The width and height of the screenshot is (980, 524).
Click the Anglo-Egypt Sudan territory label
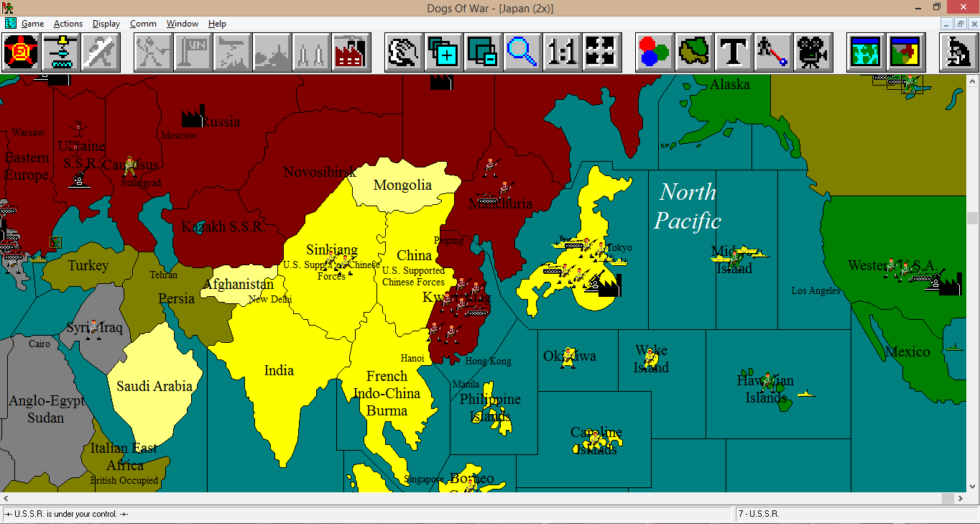(x=47, y=410)
